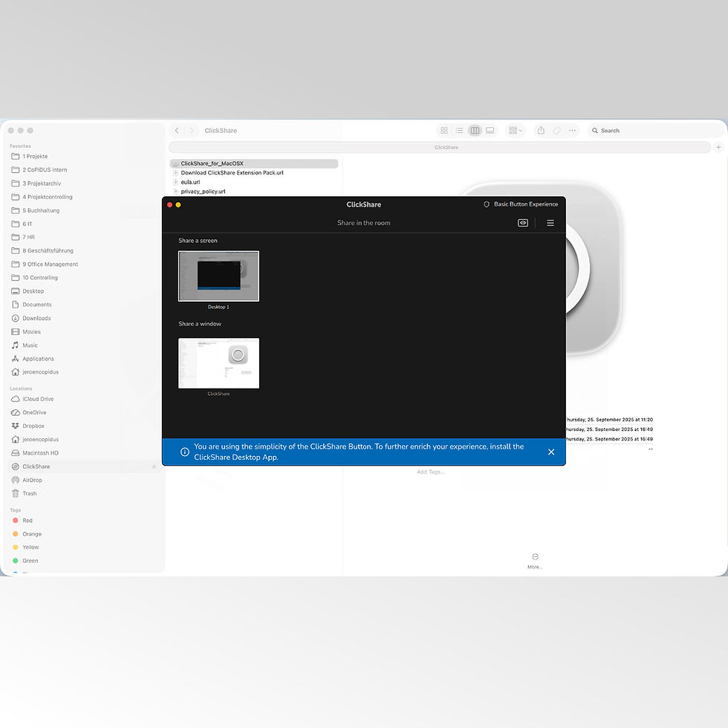
Task: Open the Finder more actions ellipsis
Action: coord(573,131)
